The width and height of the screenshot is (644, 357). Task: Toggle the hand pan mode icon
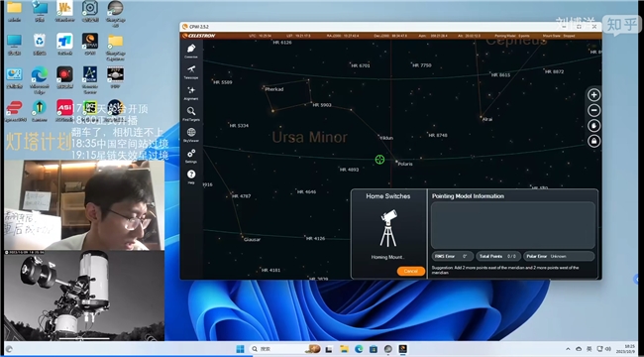click(x=593, y=126)
